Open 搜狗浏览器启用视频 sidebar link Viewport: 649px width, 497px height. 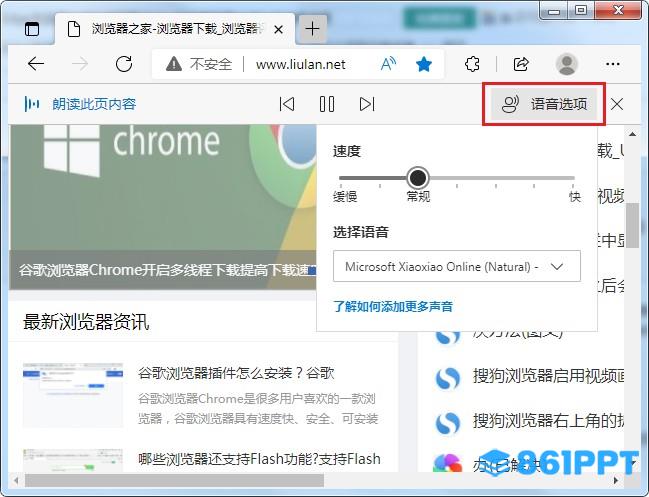[x=549, y=375]
